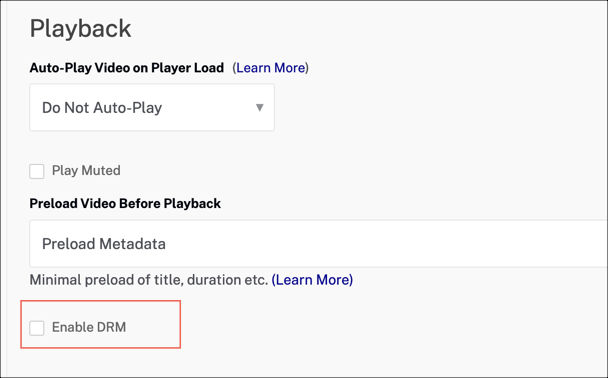Click the Do Not Auto-Play selected value text
The width and height of the screenshot is (608, 378).
pyautogui.click(x=102, y=108)
